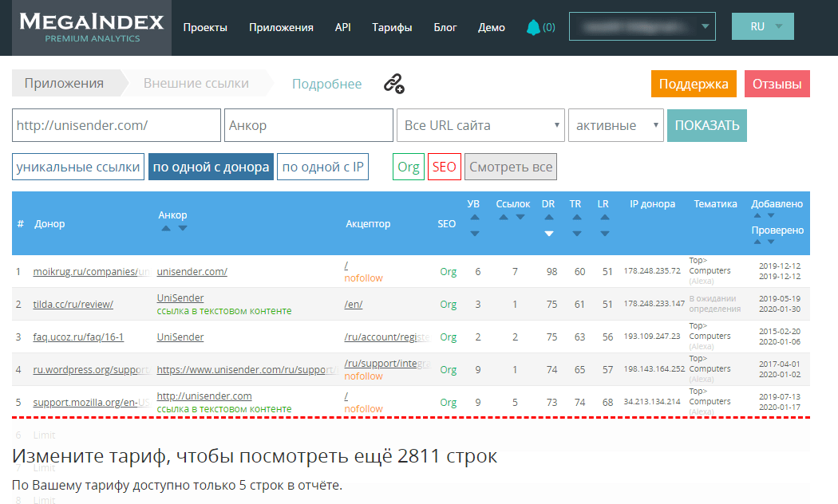Open the unisender.com/ anchor in row 1
This screenshot has width=838, height=504.
pos(192,272)
